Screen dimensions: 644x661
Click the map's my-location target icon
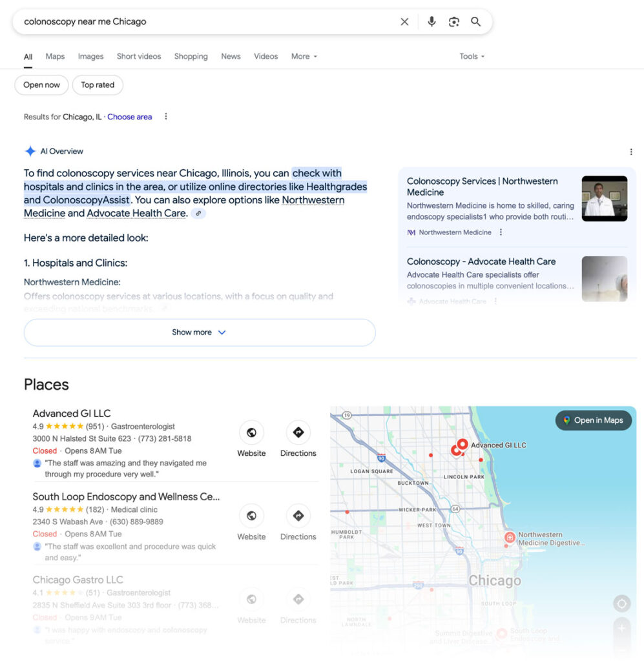point(621,604)
